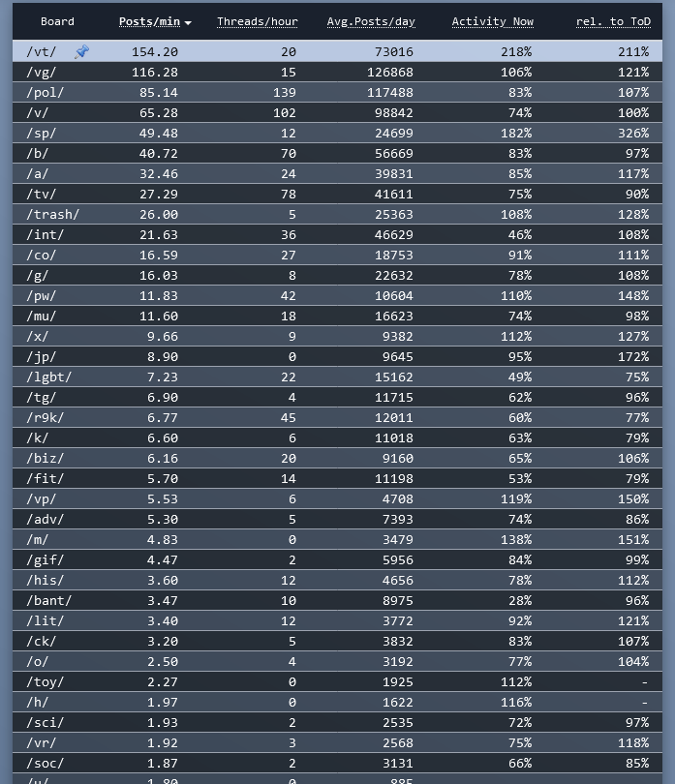Sort by Avg.Posts/day column header

[x=371, y=21]
